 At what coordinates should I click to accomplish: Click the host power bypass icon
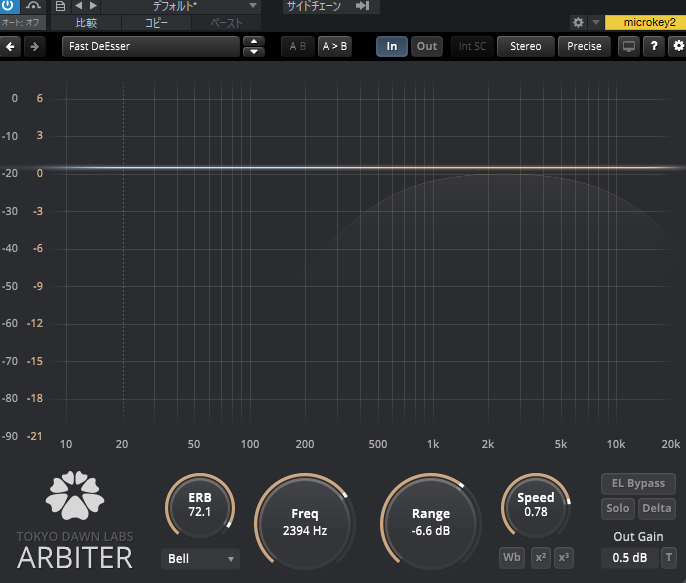9,6
